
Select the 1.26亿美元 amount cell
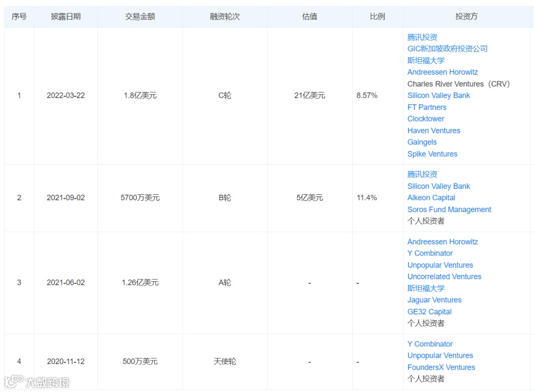pos(140,283)
